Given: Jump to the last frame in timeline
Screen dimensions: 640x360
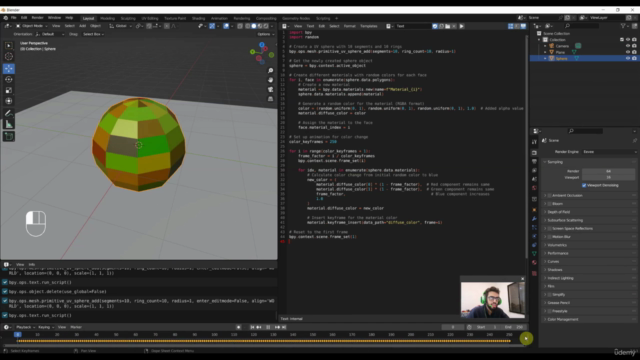Looking at the screenshot, I should 284,327.
